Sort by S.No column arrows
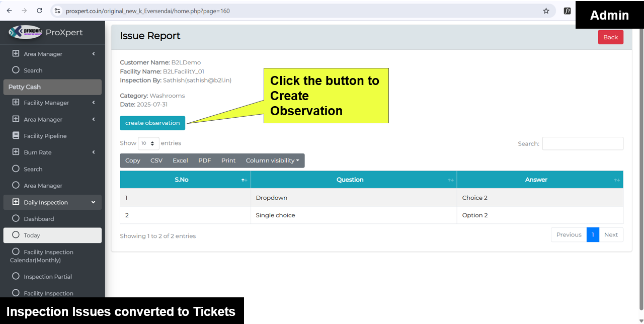This screenshot has width=644, height=324. 244,180
